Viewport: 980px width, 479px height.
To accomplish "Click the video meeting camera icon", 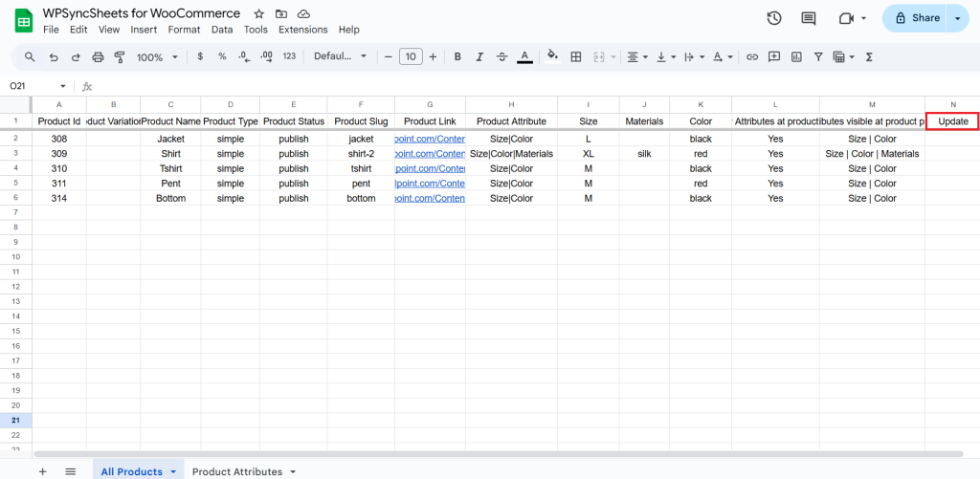I will point(846,19).
